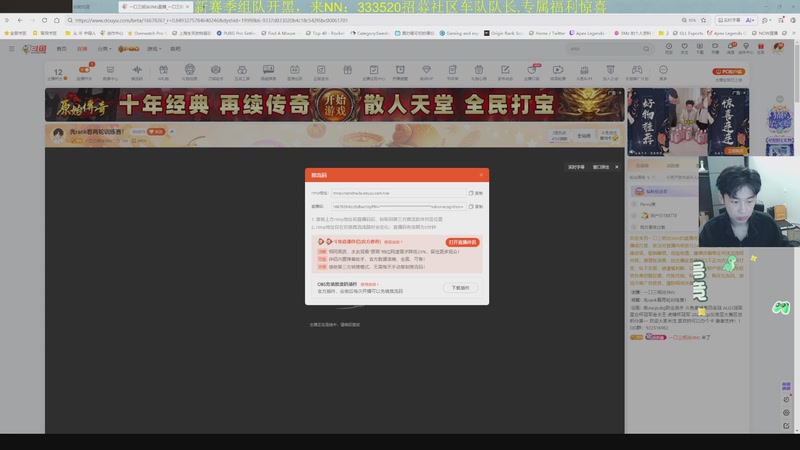Screen dimensions: 800x450
Task: Open the Find A Mouse bookmark
Action: pyautogui.click(x=280, y=33)
